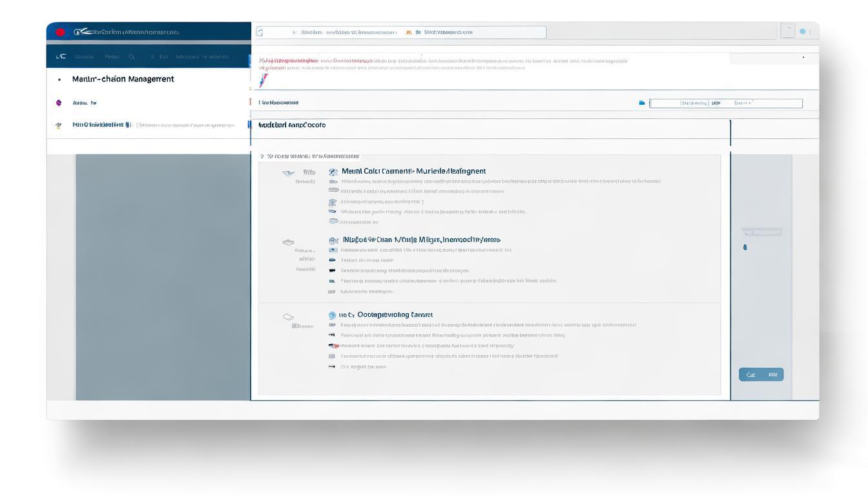Collapse the second section via its left layered icon
The width and height of the screenshot is (868, 496).
[288, 242]
